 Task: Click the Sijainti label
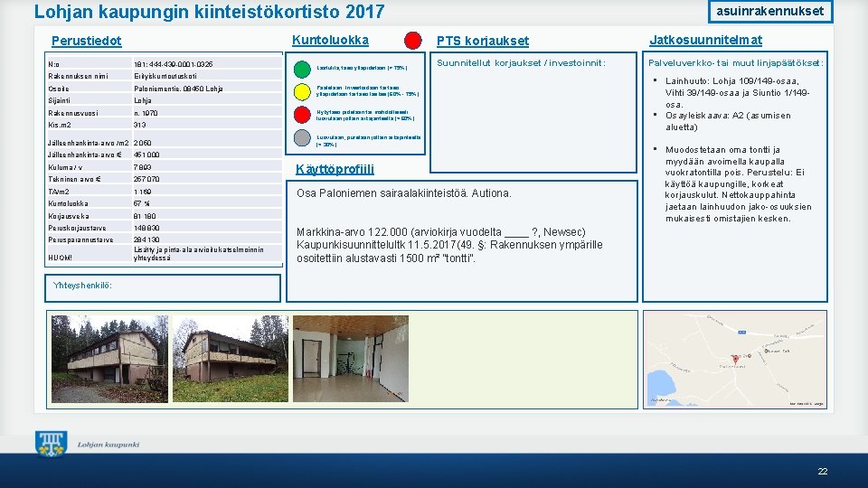(x=59, y=100)
